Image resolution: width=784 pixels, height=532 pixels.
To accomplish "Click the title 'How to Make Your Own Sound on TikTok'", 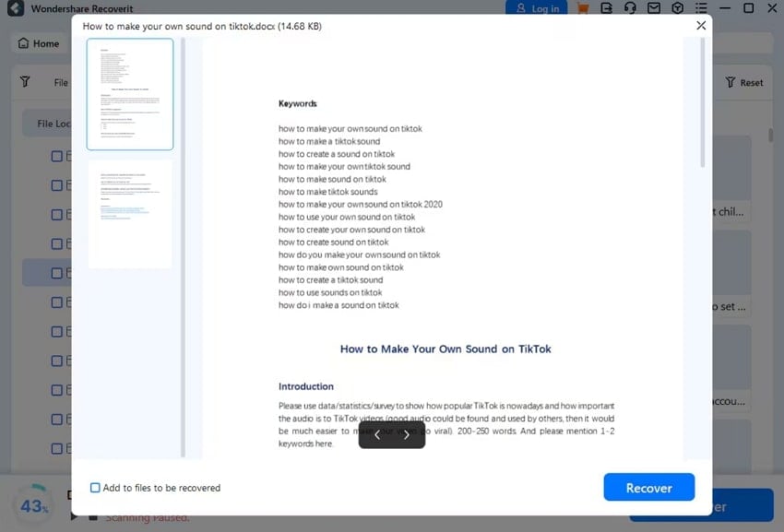I will [x=445, y=349].
